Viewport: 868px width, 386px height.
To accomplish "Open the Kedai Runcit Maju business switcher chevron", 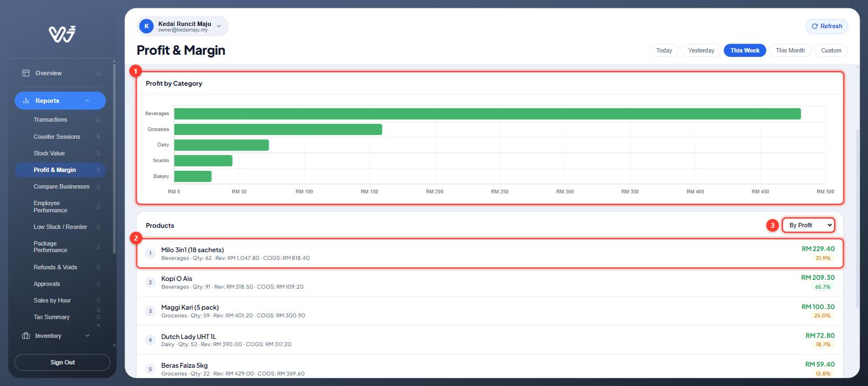I will [x=219, y=26].
